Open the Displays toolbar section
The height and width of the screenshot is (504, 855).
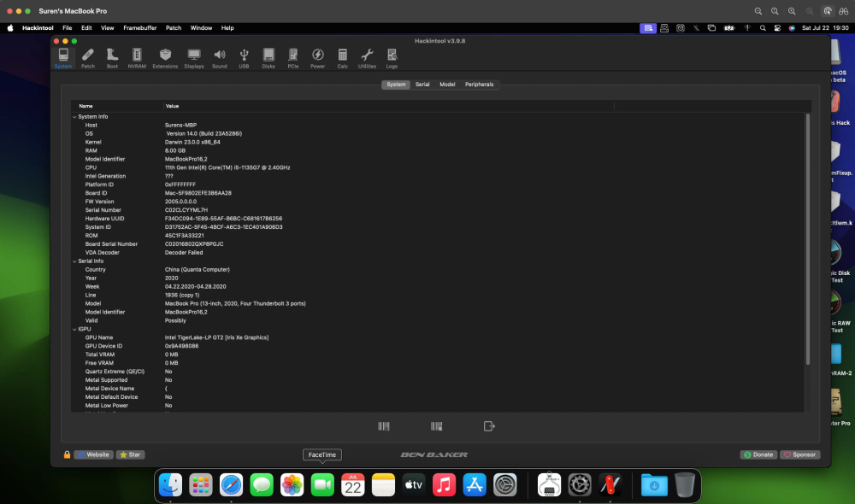pyautogui.click(x=193, y=58)
